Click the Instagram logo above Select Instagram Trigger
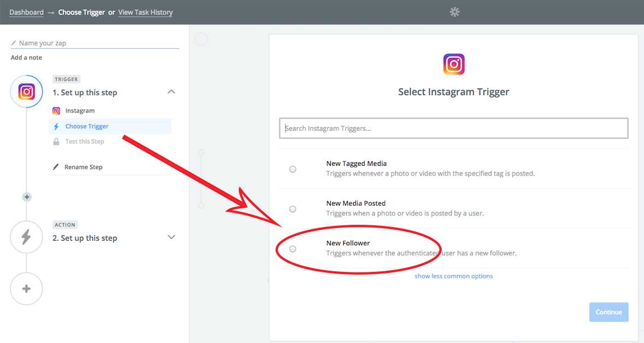This screenshot has height=343, width=644. coord(454,64)
